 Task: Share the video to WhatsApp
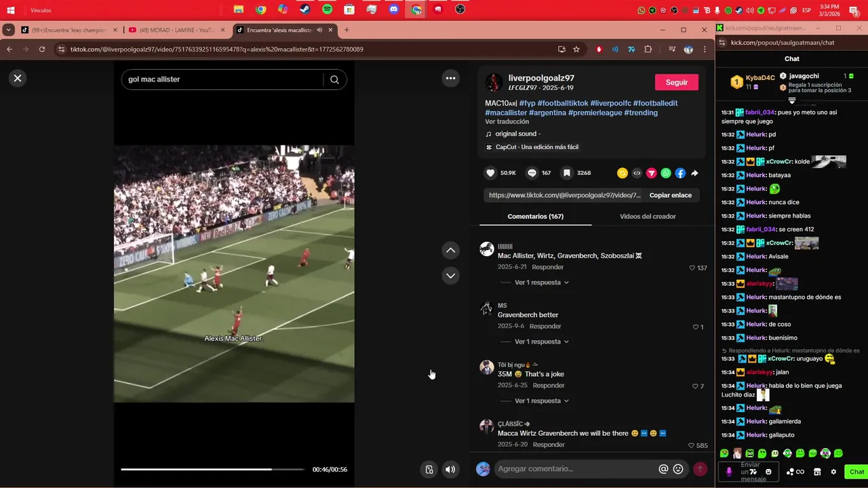tap(666, 174)
